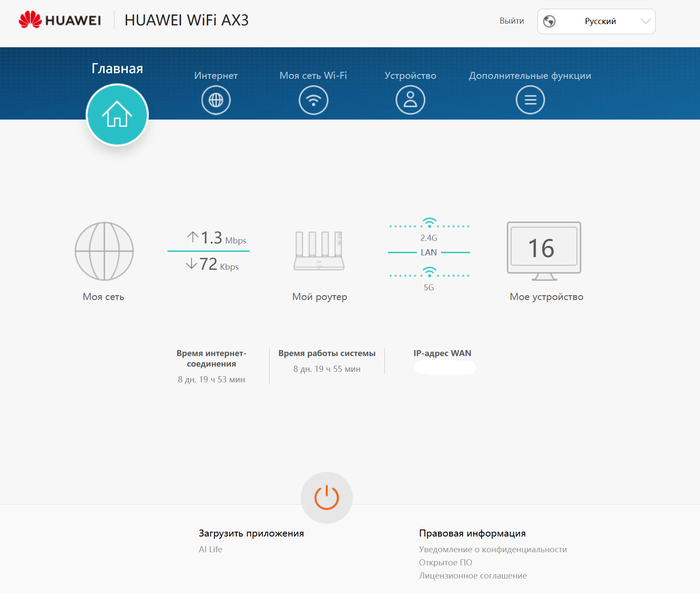Open the Internet globe icon in navigation

[x=216, y=99]
